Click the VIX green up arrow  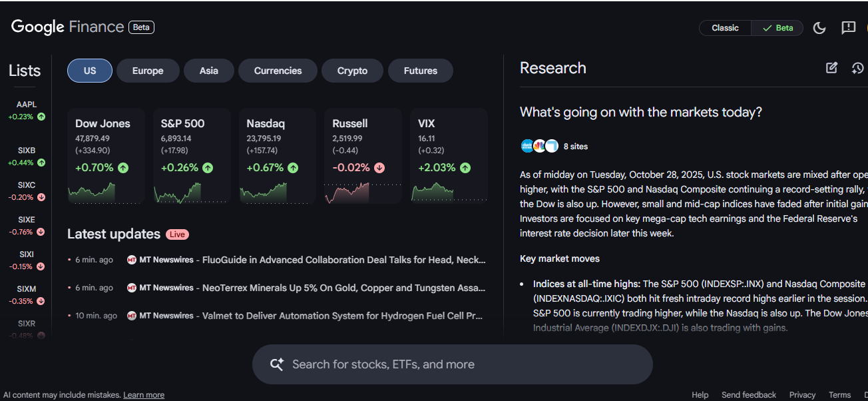tap(465, 168)
